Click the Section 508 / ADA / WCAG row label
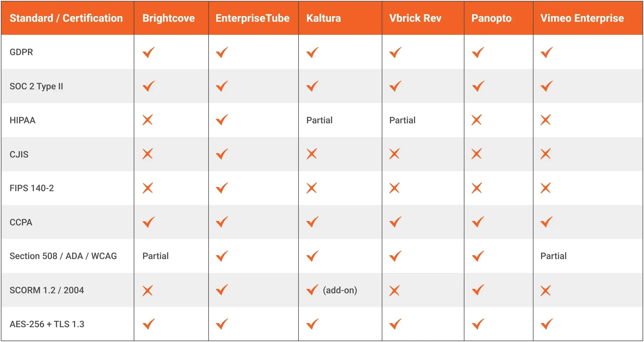The width and height of the screenshot is (644, 342). (63, 256)
